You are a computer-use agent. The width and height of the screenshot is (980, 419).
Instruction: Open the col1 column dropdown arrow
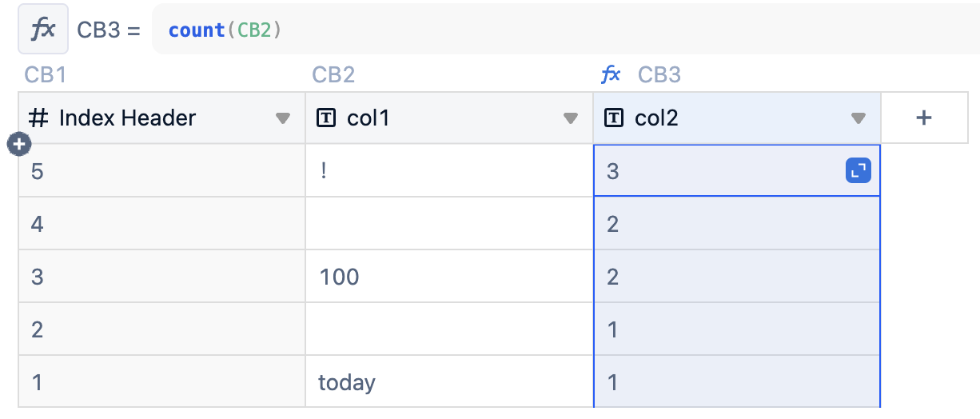(x=570, y=118)
